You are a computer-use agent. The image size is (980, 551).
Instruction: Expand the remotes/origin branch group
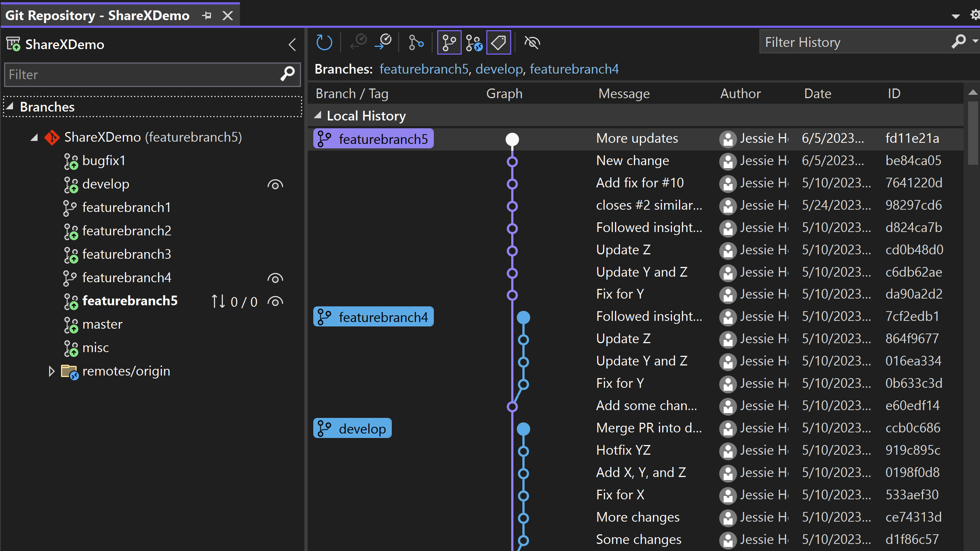coord(51,371)
